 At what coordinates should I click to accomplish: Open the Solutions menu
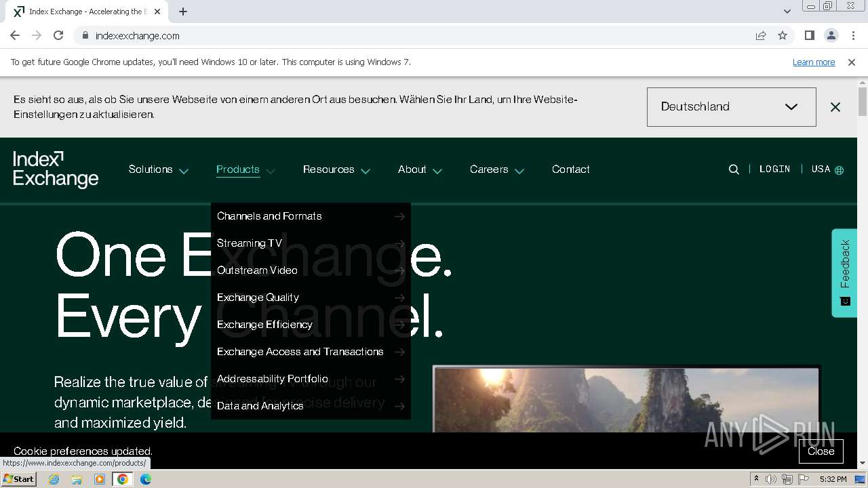[151, 169]
